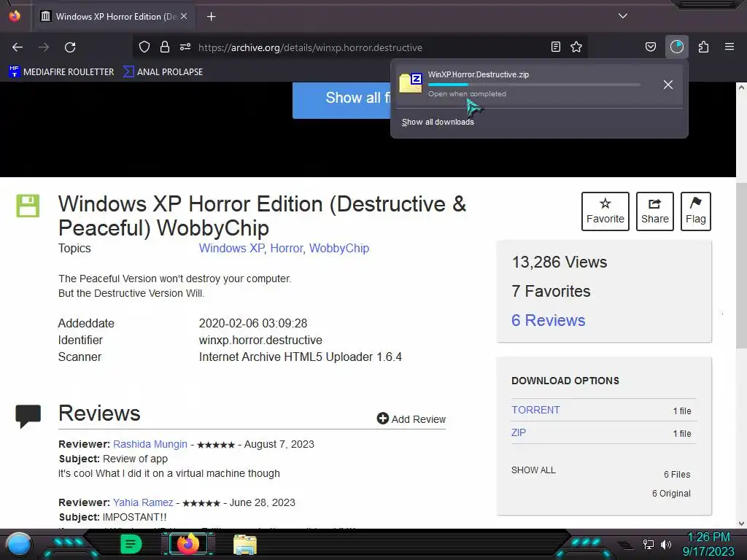Click the Reviews speech bubble icon

(x=28, y=415)
